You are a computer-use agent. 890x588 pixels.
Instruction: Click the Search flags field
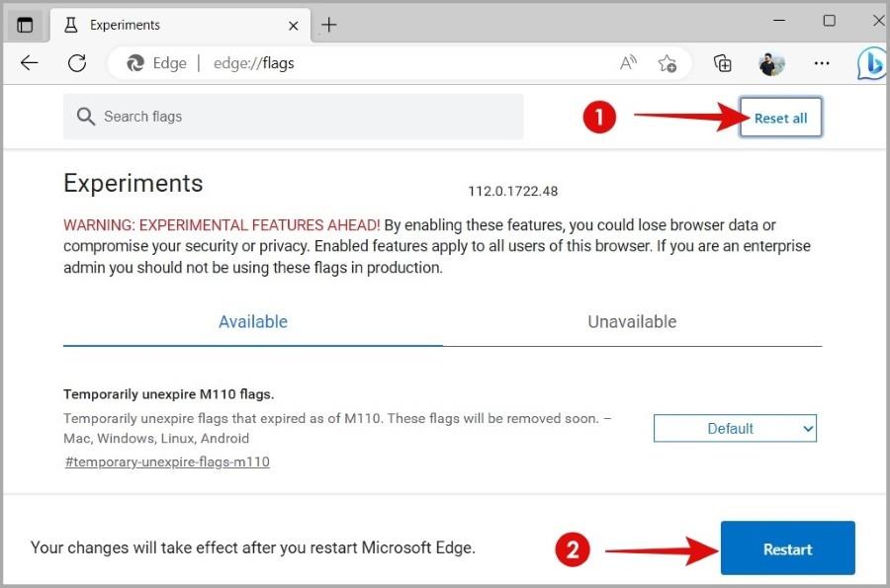pyautogui.click(x=294, y=117)
